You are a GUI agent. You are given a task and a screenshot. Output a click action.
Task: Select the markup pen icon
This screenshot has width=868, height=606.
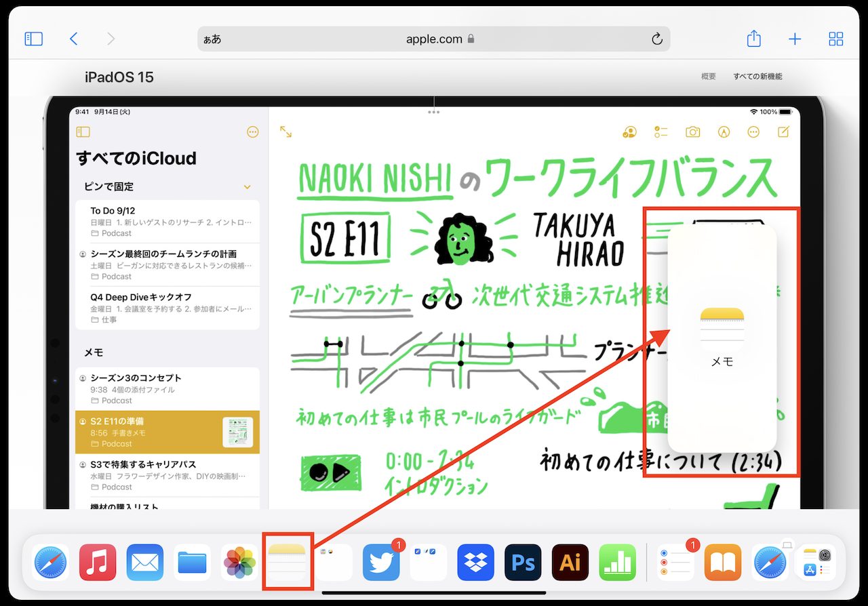pos(724,132)
